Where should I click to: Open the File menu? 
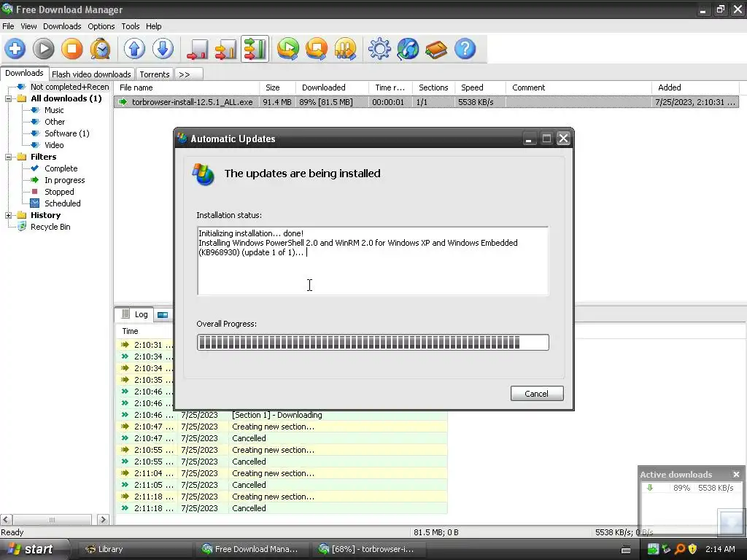8,26
